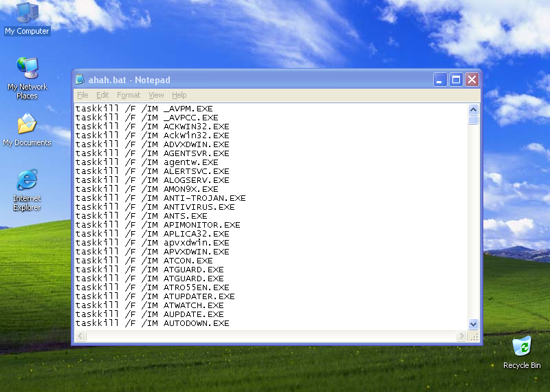550x392 pixels.
Task: Click the vertical scrollbar up arrow
Action: coord(473,109)
